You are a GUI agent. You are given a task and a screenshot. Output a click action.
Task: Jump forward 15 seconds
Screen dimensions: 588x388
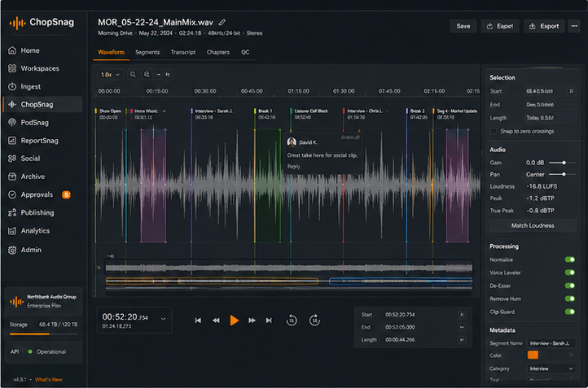pyautogui.click(x=314, y=320)
